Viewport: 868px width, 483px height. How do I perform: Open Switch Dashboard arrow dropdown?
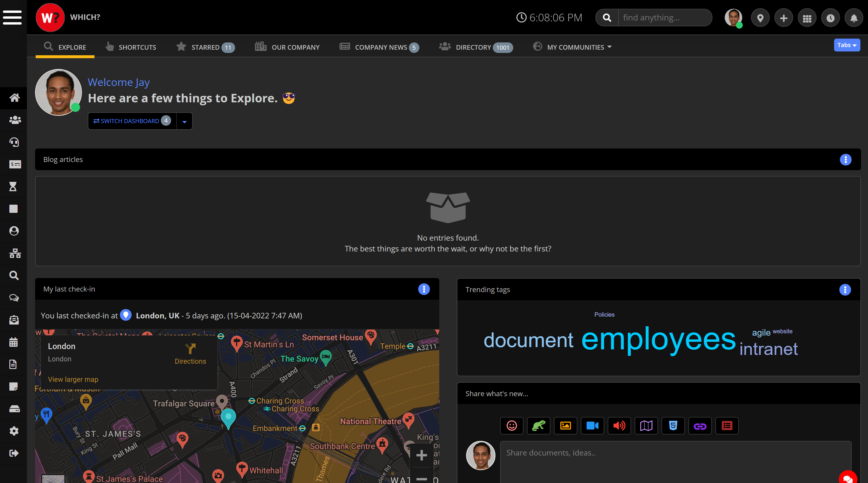pos(184,121)
